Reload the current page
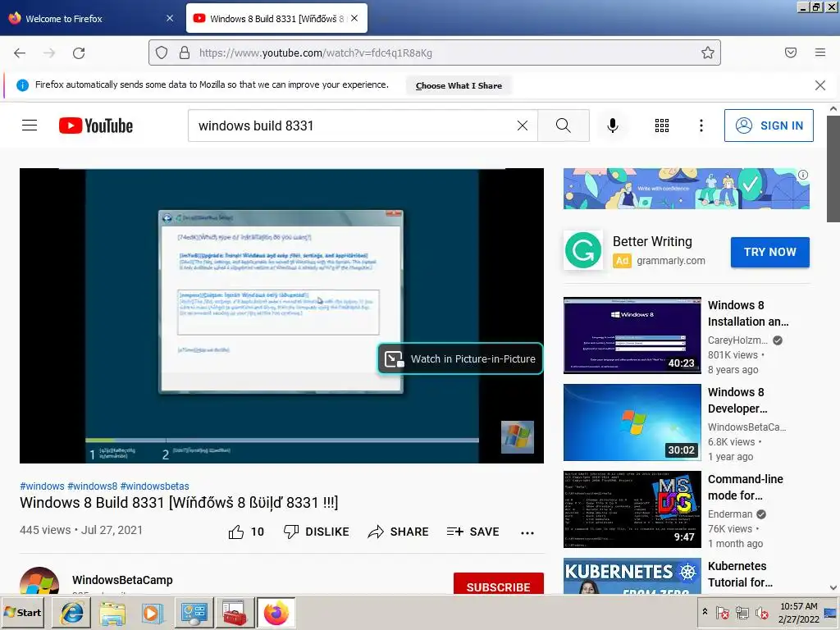 (x=79, y=52)
